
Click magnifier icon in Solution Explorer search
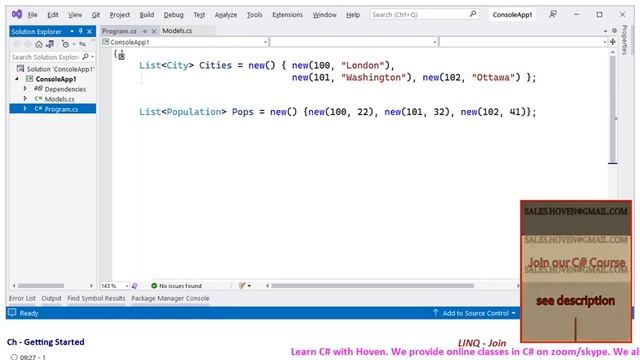(x=85, y=57)
